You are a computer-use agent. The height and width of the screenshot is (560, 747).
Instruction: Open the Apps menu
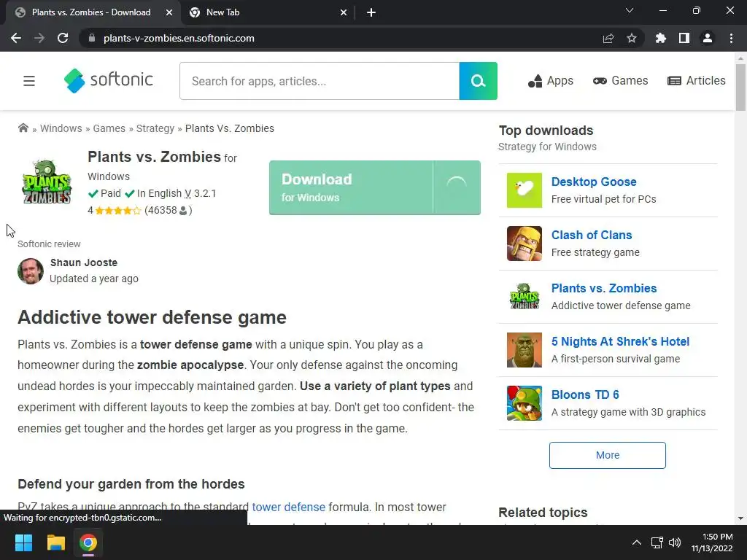[x=551, y=81]
